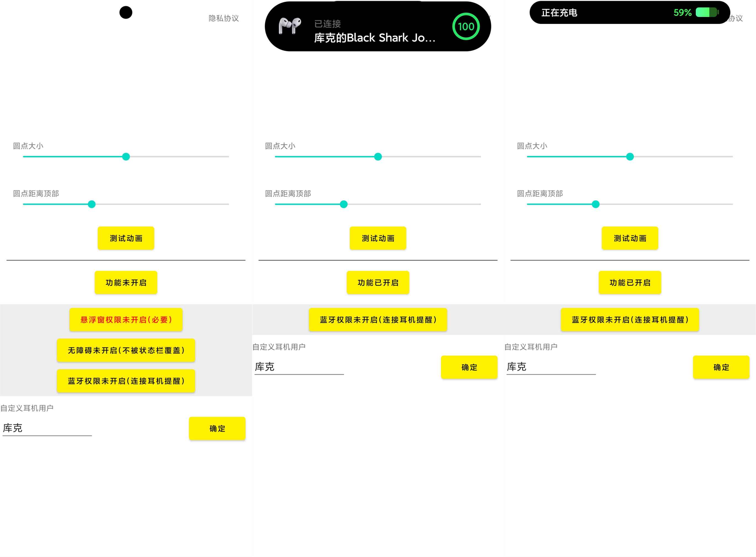Enable the 功能未开启 feature toggle
The width and height of the screenshot is (756, 557).
point(126,283)
